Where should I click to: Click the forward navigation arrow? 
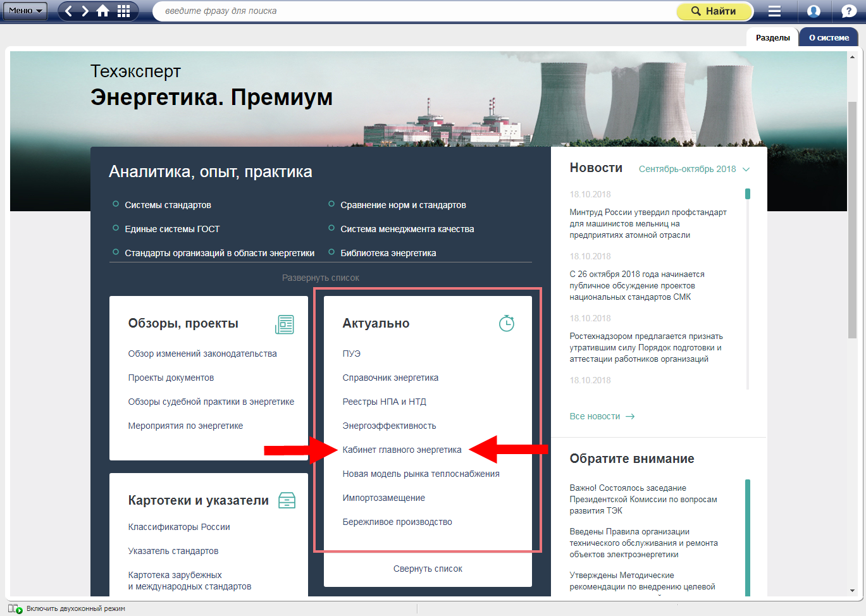pos(85,11)
